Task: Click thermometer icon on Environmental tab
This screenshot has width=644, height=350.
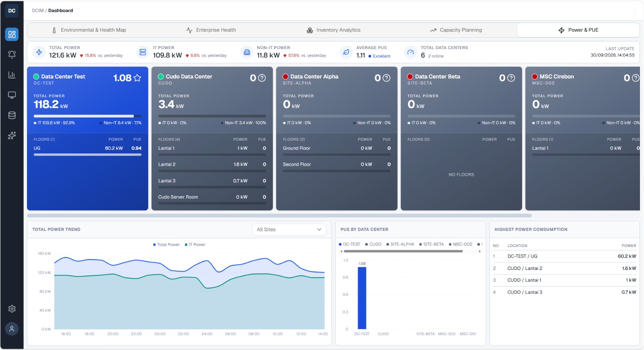Action: (x=54, y=30)
